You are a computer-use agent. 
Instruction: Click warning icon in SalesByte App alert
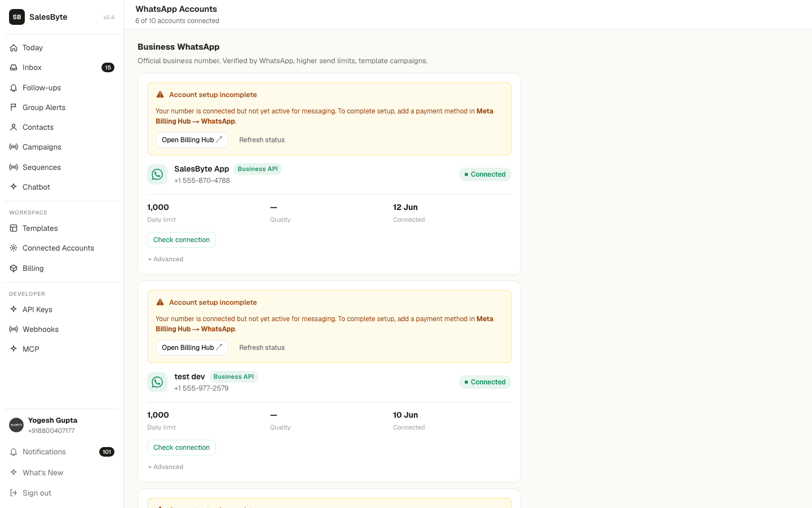(x=160, y=95)
